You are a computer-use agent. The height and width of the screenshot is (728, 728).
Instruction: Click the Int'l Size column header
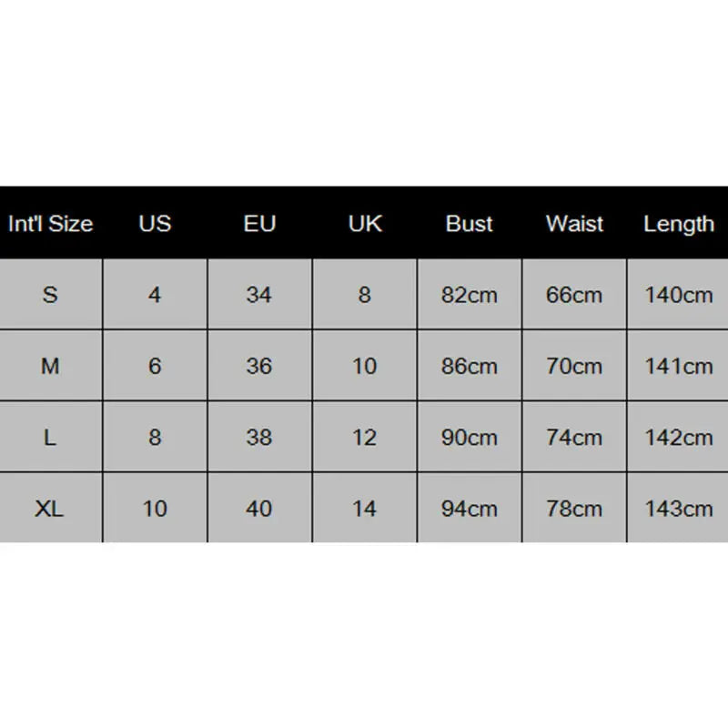pos(51,224)
